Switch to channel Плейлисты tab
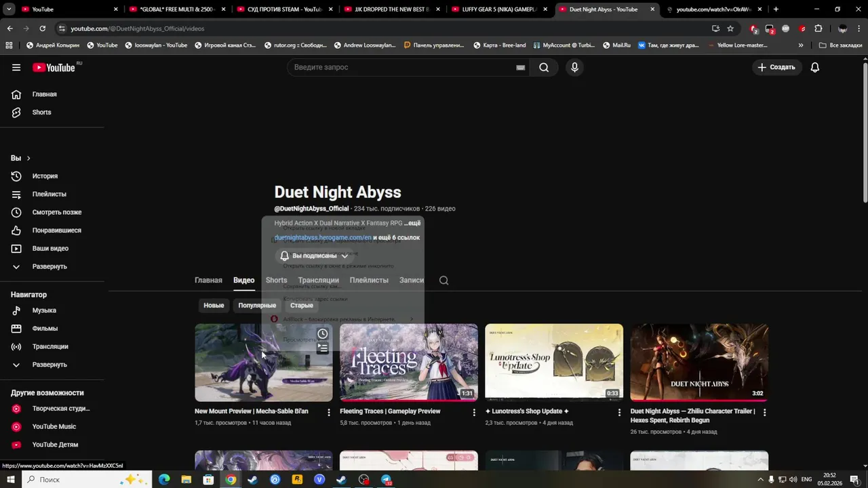The image size is (868, 488). point(369,280)
